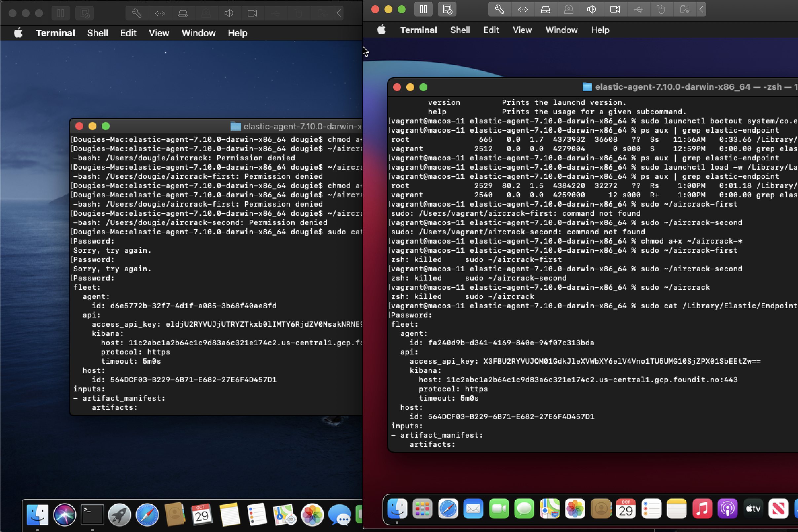Collapse vagrant VM toolbar with chevron arrow
The width and height of the screenshot is (798, 532).
tap(701, 9)
